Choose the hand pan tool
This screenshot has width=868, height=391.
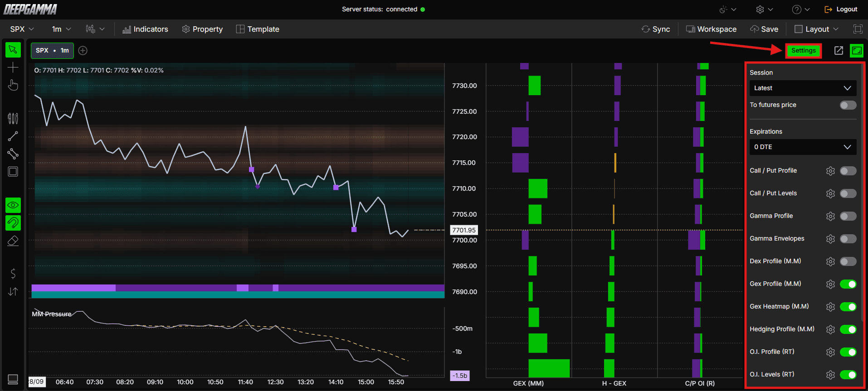tap(13, 85)
